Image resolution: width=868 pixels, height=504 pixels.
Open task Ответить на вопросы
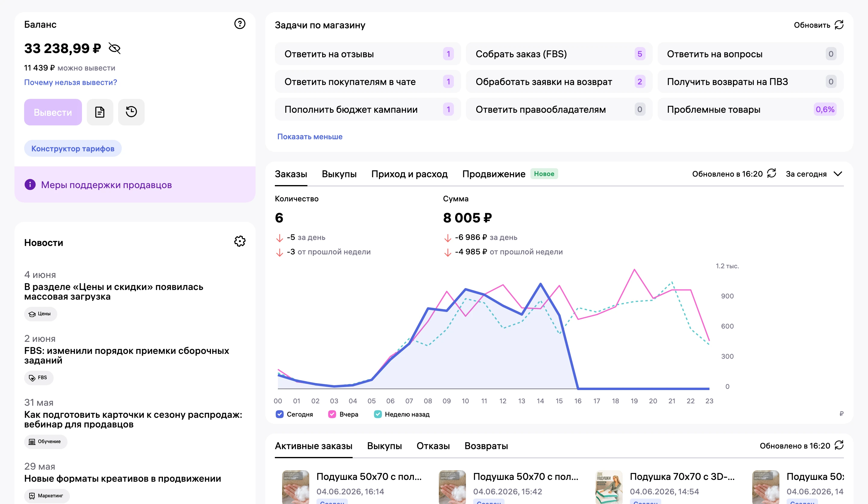pos(750,54)
